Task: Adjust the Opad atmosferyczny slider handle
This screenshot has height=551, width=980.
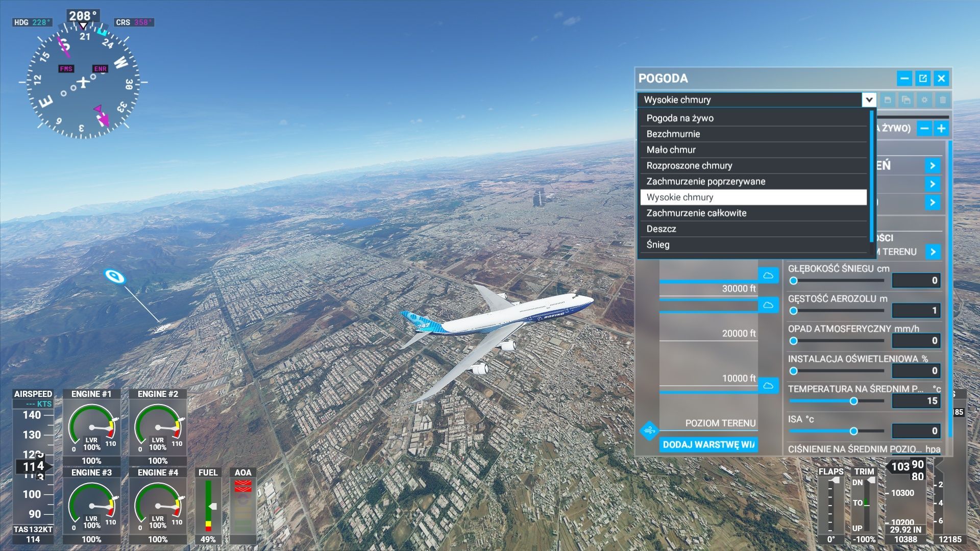Action: 793,341
